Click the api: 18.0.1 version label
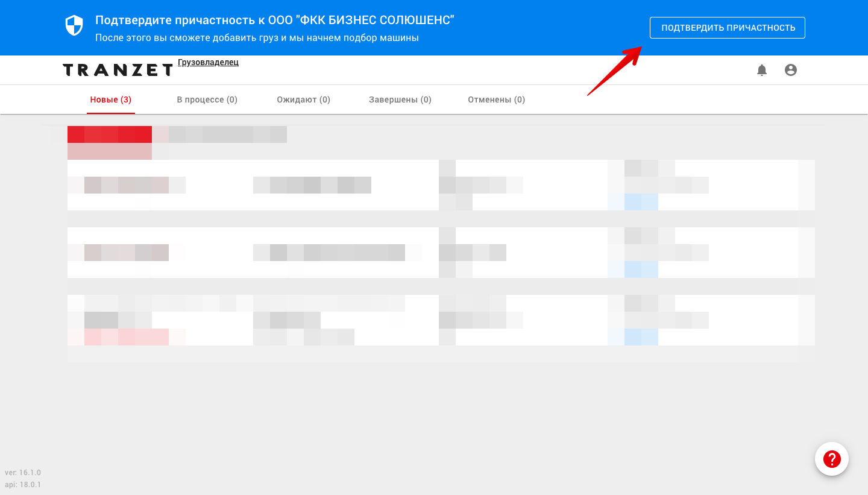The image size is (868, 495). point(23,485)
